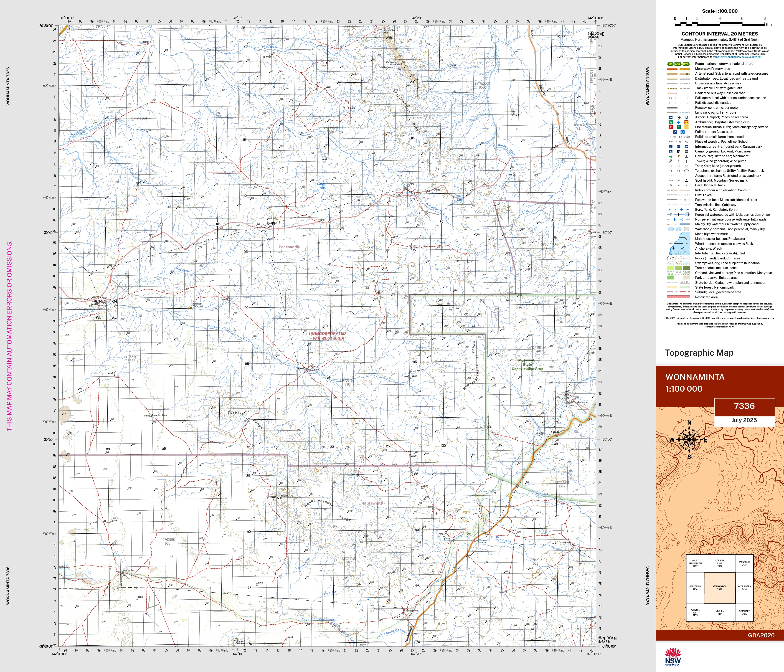This screenshot has width=784, height=672.
Task: Click the 'Mannion Tank' label on map
Action: pyautogui.click(x=159, y=415)
